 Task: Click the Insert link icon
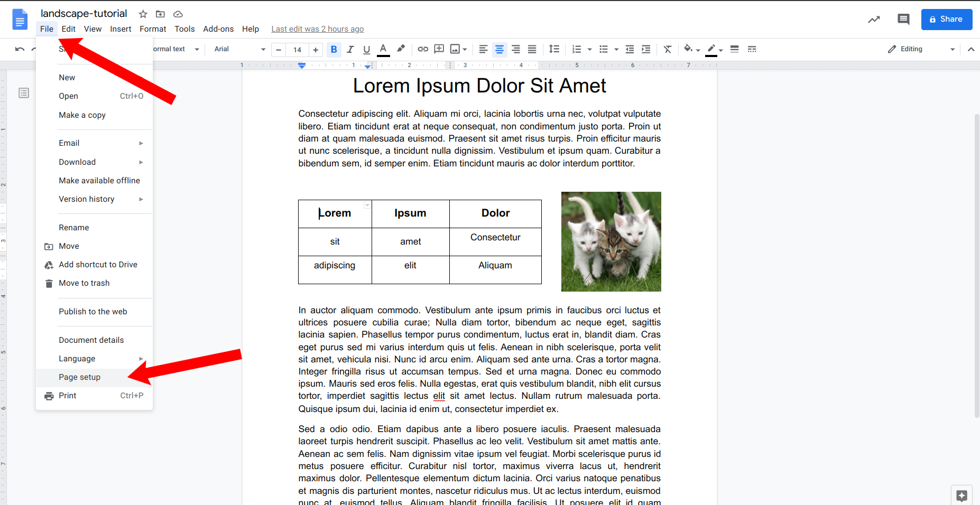(423, 49)
